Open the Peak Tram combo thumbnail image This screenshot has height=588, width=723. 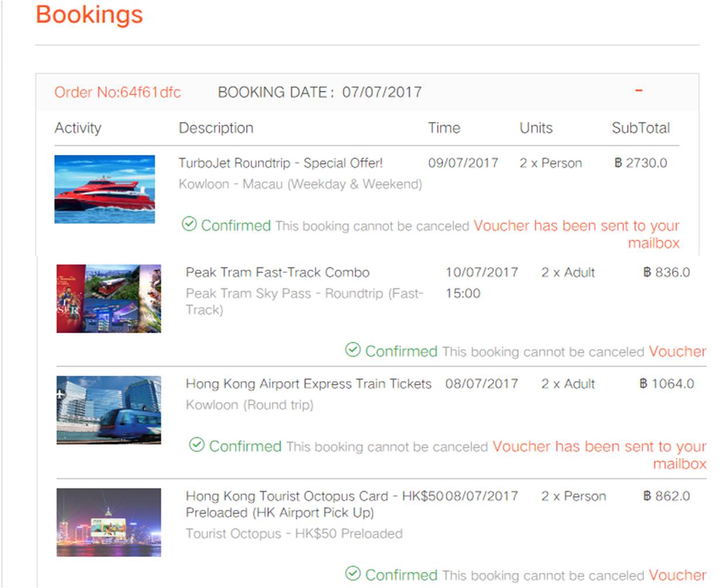pyautogui.click(x=109, y=299)
